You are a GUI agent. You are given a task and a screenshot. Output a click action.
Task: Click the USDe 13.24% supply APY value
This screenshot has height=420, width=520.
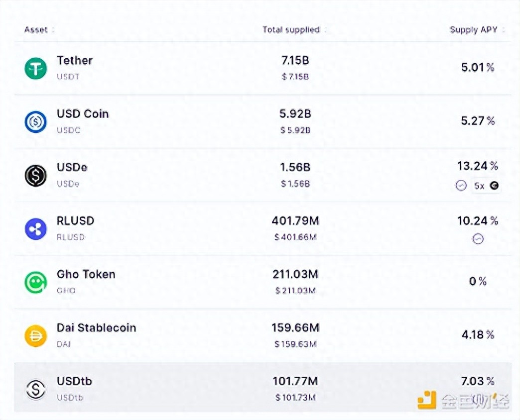[x=478, y=166]
